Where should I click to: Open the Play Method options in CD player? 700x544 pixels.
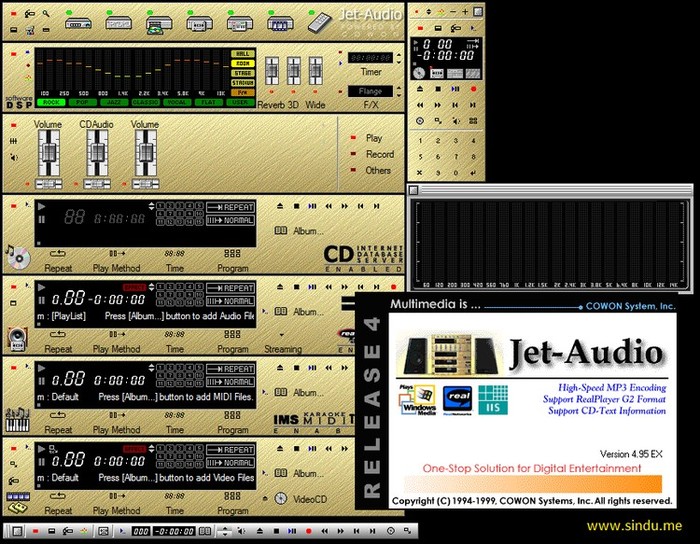pos(116,254)
